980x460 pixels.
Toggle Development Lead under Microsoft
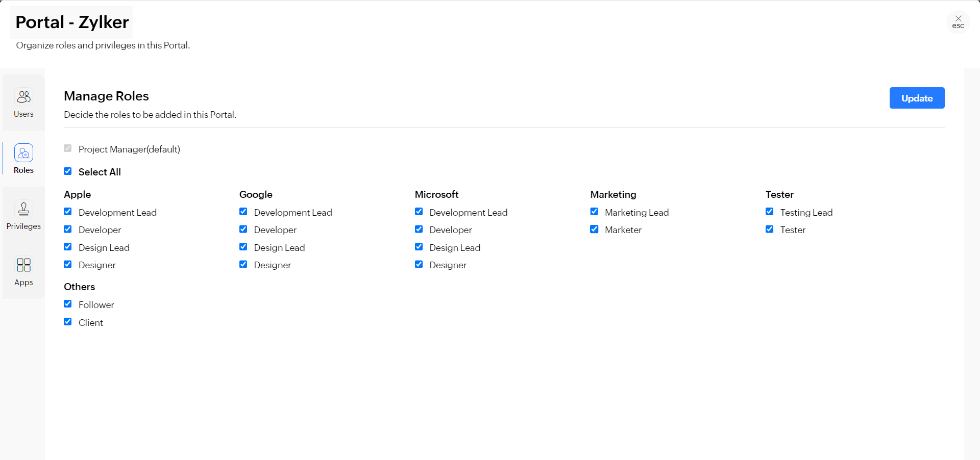coord(419,211)
